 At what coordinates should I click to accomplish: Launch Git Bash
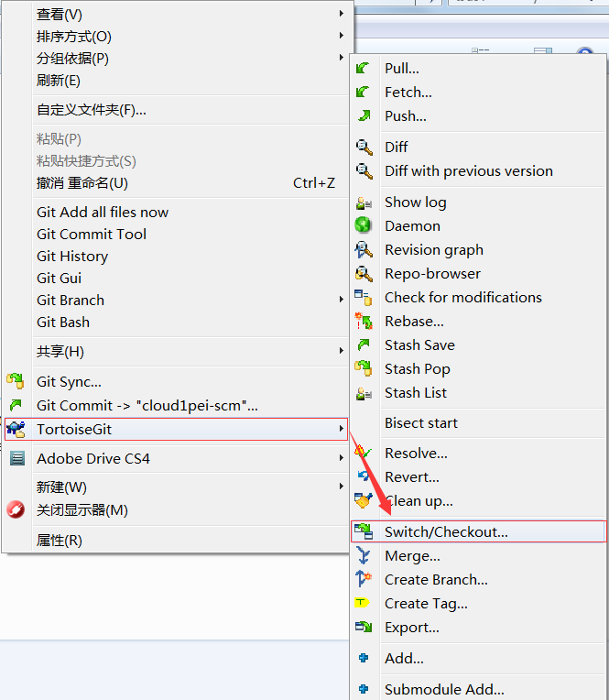click(x=177, y=323)
